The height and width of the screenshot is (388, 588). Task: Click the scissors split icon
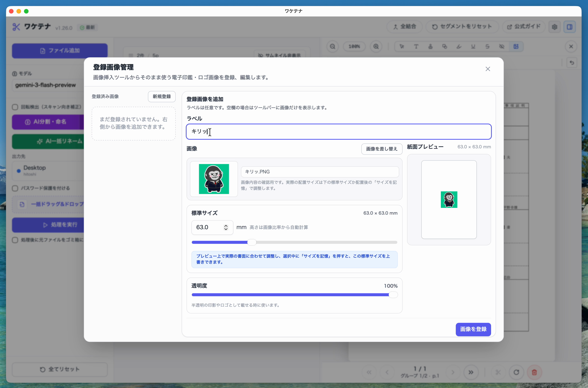(498, 372)
